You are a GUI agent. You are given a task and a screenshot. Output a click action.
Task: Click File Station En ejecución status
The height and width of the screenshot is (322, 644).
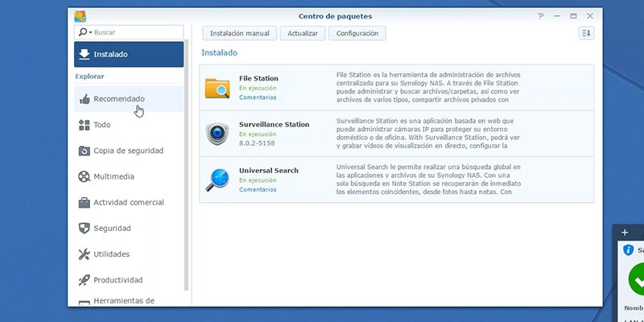tap(258, 88)
